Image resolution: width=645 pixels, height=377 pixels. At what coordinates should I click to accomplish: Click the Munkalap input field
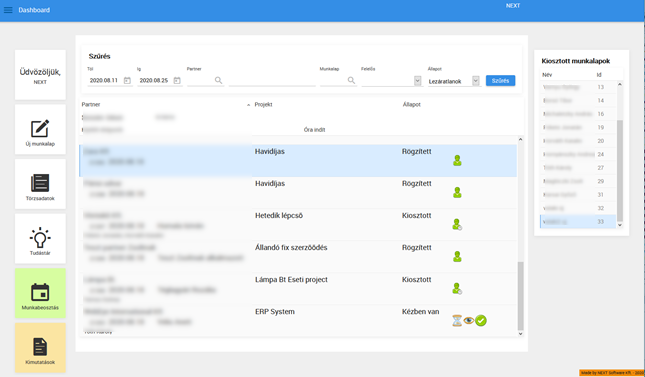[x=333, y=81]
